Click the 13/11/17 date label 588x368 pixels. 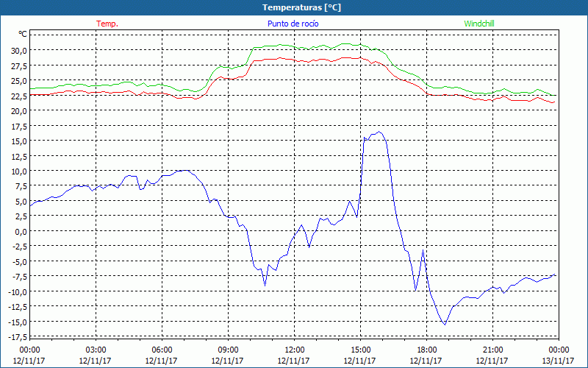coord(559,361)
